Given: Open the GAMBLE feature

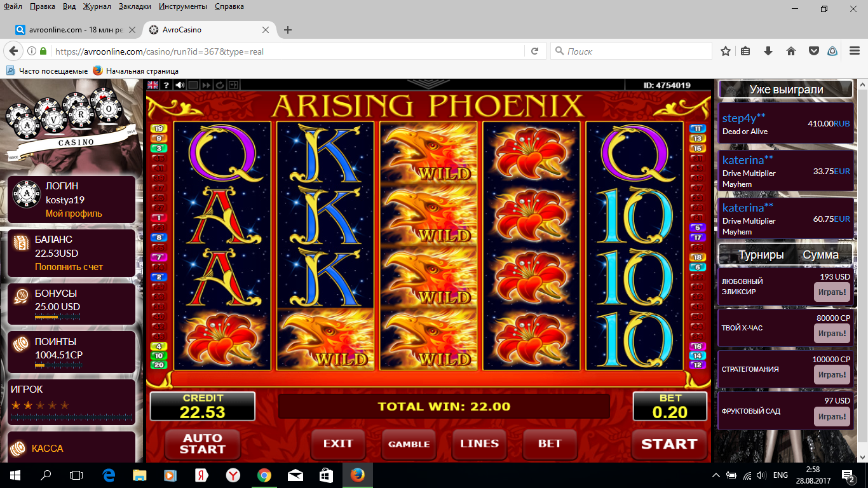Looking at the screenshot, I should [409, 444].
